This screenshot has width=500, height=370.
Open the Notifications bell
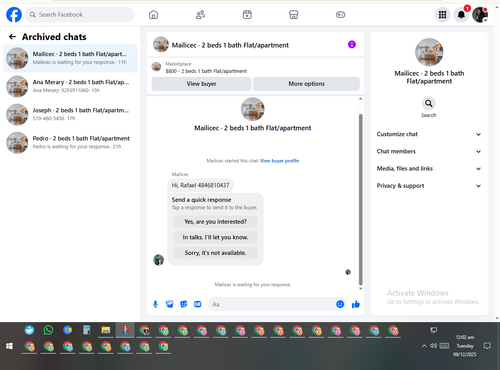coord(461,15)
